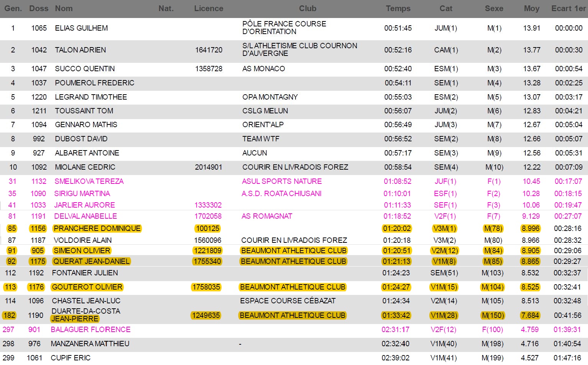Click the CSLG MELUN club cell
This screenshot has height=365, width=588.
[x=265, y=111]
